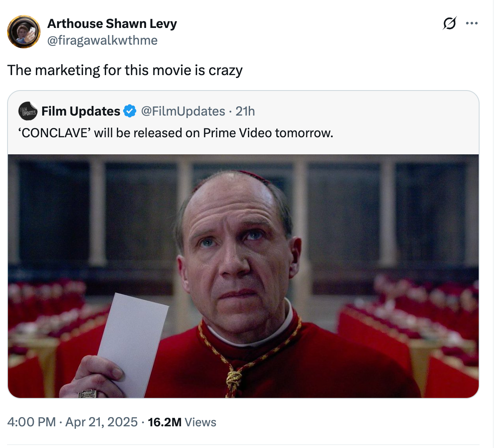Click the display name Film Updates
The width and height of the screenshot is (495, 448).
(81, 111)
